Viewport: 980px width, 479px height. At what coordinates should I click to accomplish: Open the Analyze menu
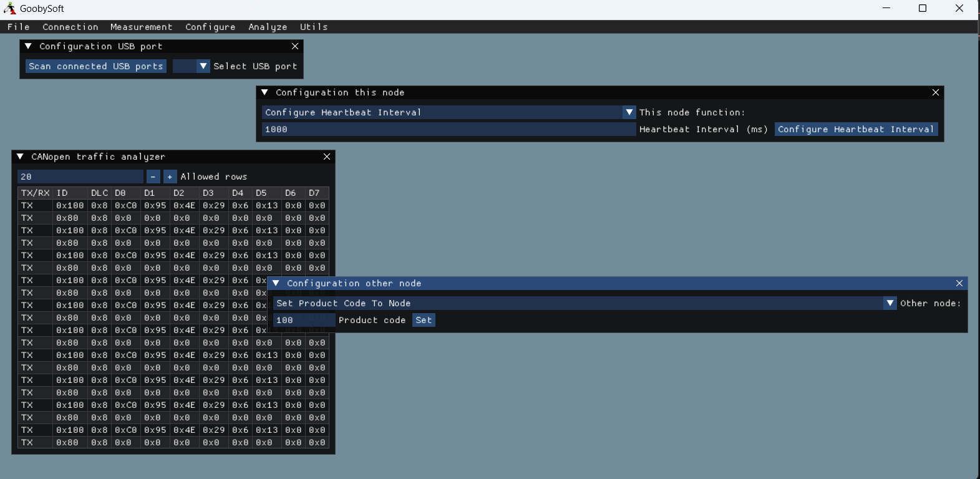pyautogui.click(x=268, y=27)
